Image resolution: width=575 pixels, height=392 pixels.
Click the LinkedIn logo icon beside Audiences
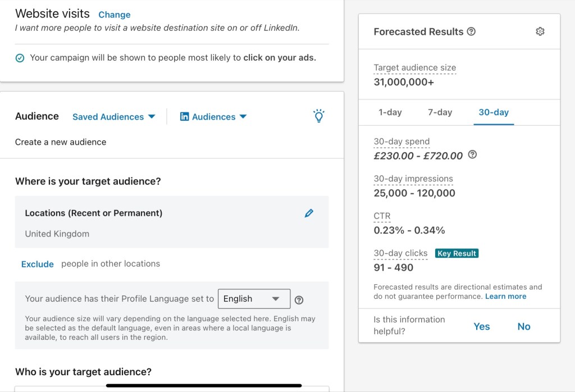[184, 117]
